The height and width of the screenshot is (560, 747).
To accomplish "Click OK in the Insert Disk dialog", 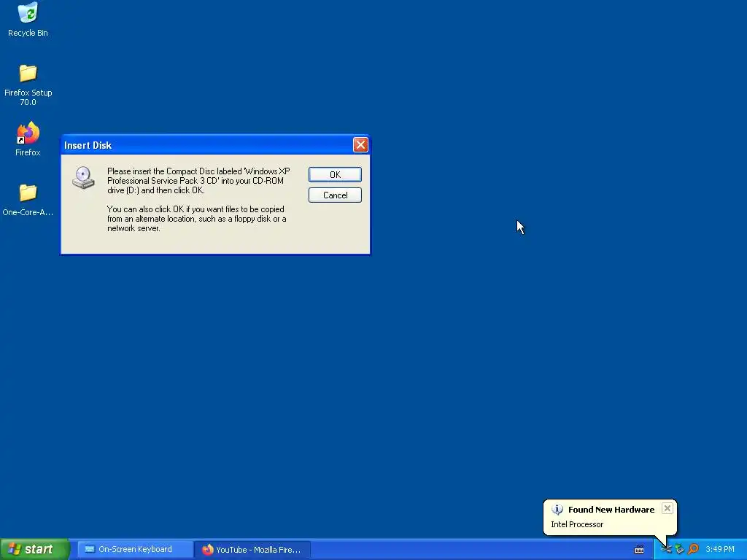I will tap(335, 175).
